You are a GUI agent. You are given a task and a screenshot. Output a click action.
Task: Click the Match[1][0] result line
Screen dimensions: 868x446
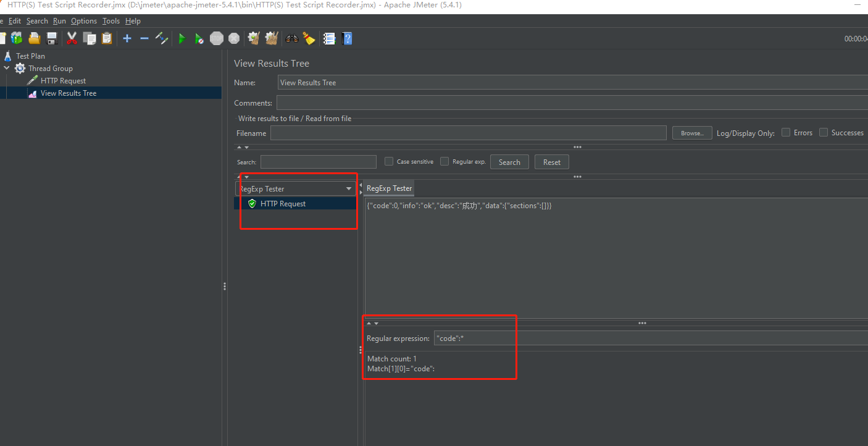pyautogui.click(x=401, y=369)
